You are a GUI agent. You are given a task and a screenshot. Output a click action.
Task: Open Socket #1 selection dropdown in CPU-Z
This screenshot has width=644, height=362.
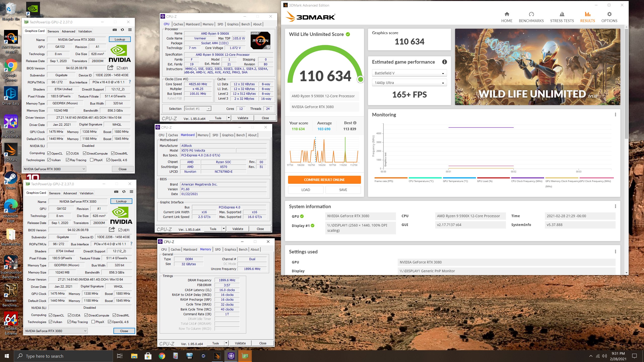click(198, 109)
